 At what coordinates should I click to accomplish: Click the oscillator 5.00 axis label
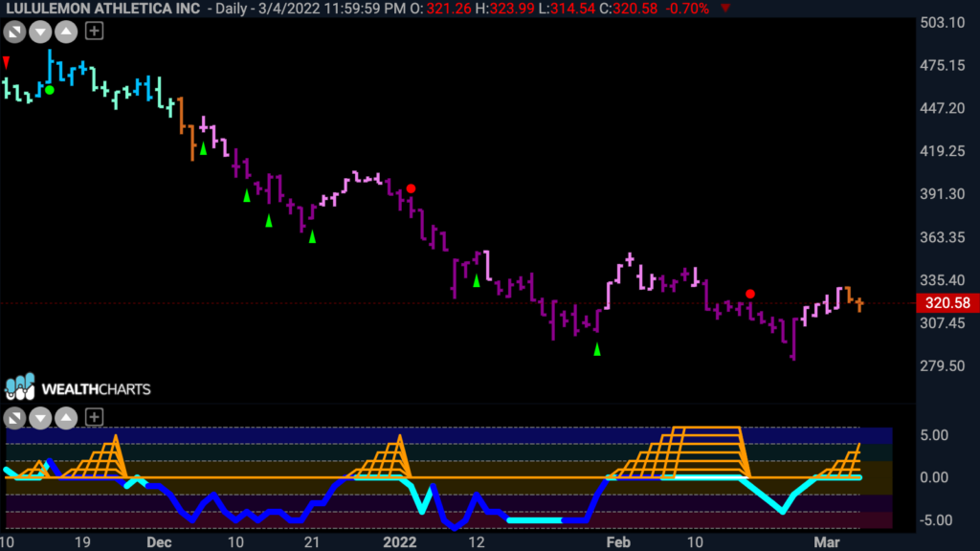(934, 435)
